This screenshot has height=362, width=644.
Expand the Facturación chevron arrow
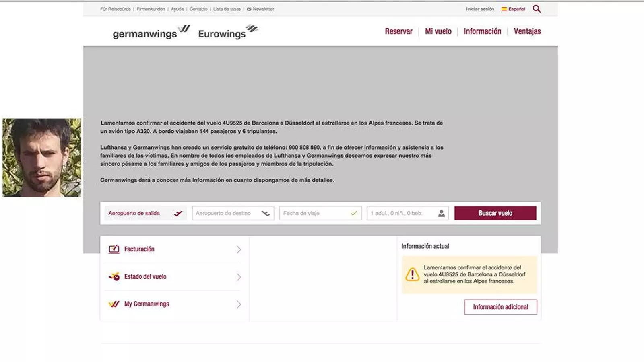tap(239, 249)
